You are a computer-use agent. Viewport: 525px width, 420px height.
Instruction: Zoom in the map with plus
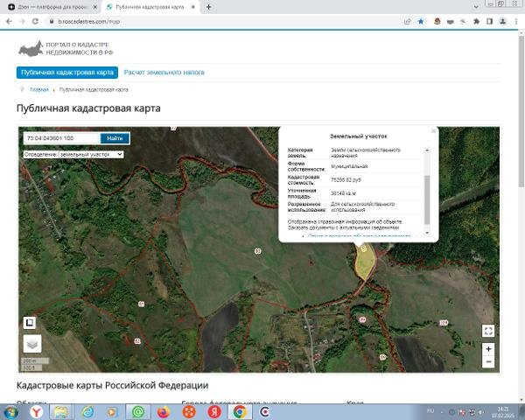pos(488,349)
